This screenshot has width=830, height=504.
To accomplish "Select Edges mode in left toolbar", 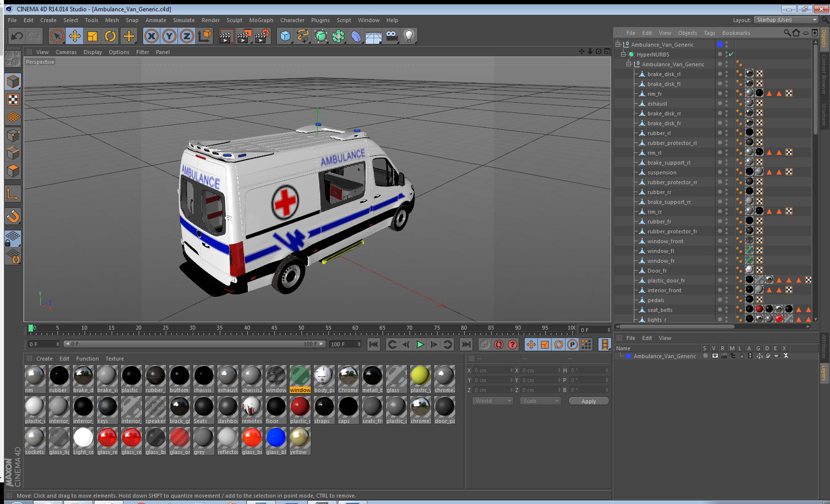I will pos(13,153).
